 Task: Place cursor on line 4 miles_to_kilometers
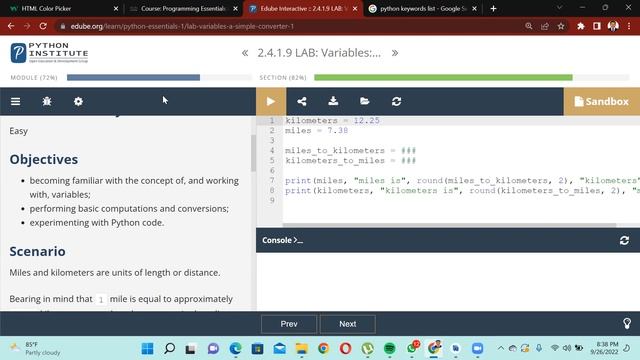click(x=350, y=151)
